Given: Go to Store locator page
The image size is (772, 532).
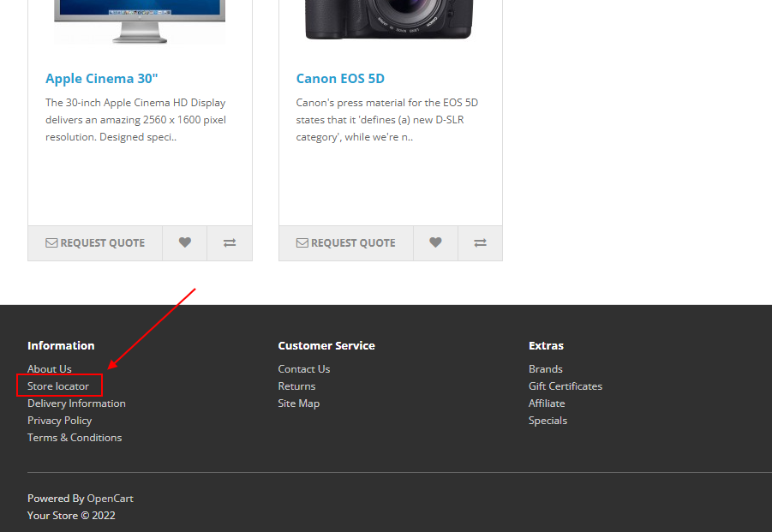Looking at the screenshot, I should point(58,386).
